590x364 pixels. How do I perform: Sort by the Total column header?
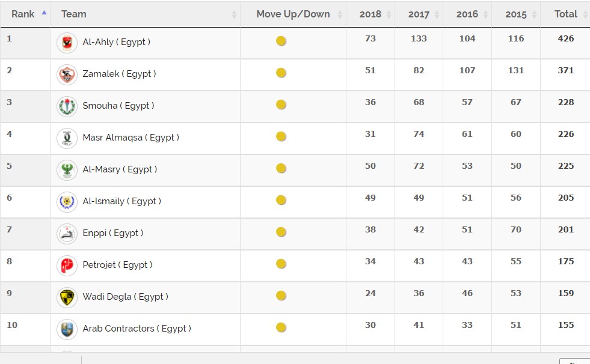click(565, 14)
